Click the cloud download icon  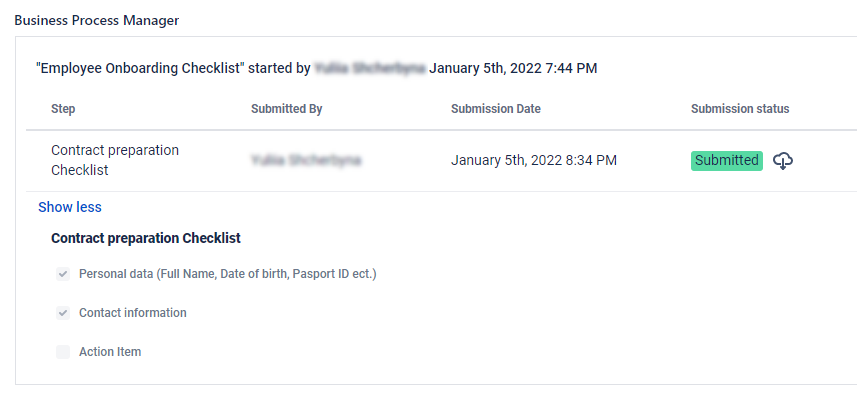[784, 161]
